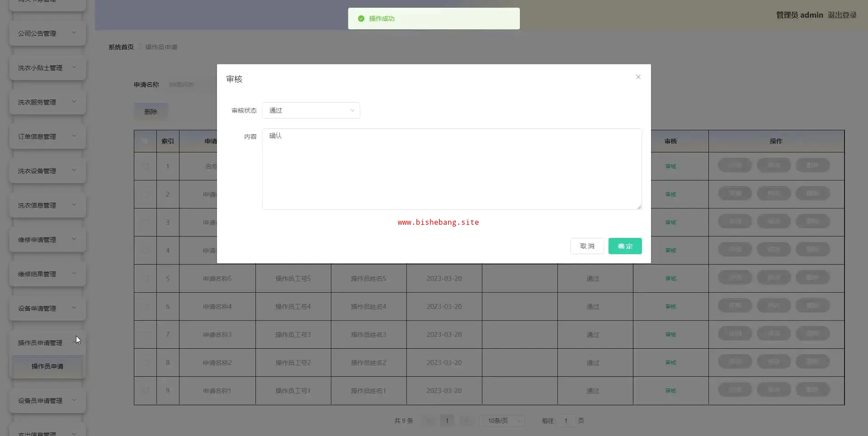Open 详情 for the 申请名称2 row

735,361
